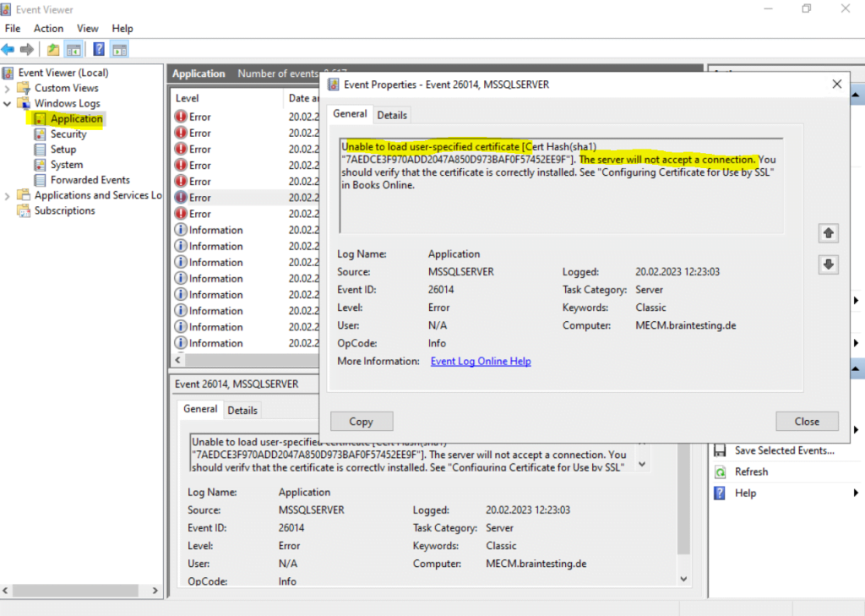Screen dimensions: 865x616
Task: Open the Help menu
Action: pyautogui.click(x=122, y=28)
